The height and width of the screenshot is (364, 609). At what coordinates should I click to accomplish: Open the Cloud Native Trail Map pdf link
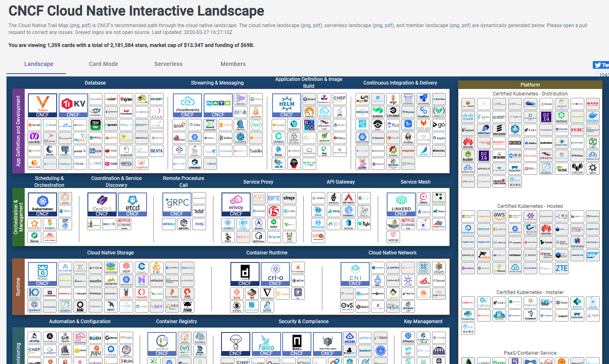[86, 25]
